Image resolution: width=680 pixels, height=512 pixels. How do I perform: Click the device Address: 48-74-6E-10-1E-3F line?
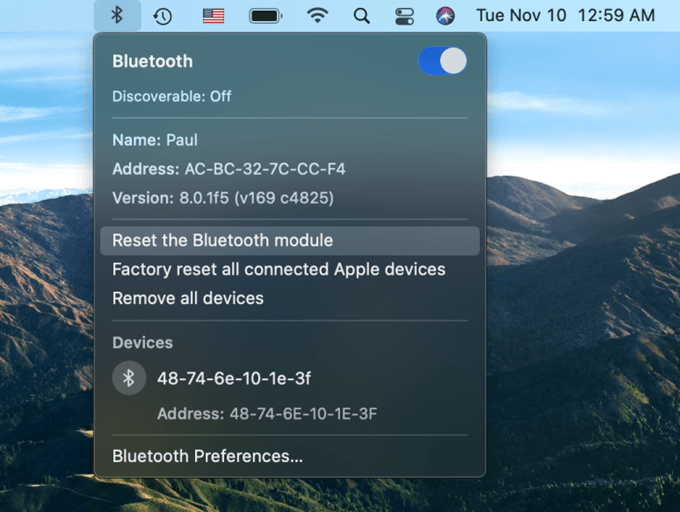coord(267,414)
